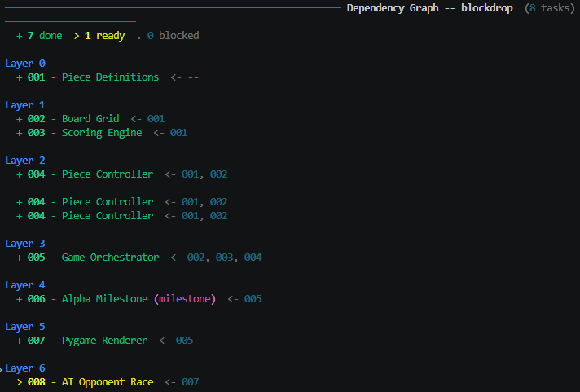Select the "AI Opponent Race" task name
The height and width of the screenshot is (392, 580).
click(x=108, y=382)
